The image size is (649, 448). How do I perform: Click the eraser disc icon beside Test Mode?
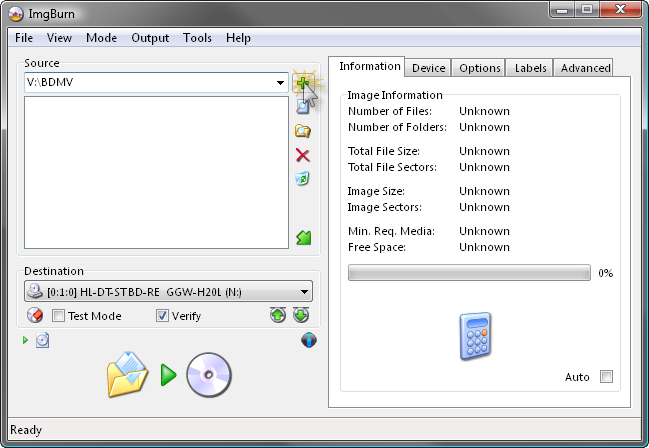point(35,316)
